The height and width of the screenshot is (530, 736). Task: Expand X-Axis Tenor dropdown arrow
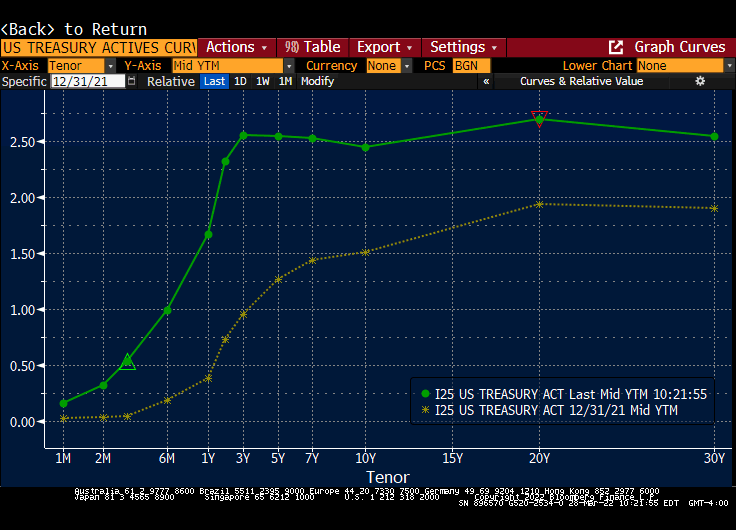[x=110, y=66]
